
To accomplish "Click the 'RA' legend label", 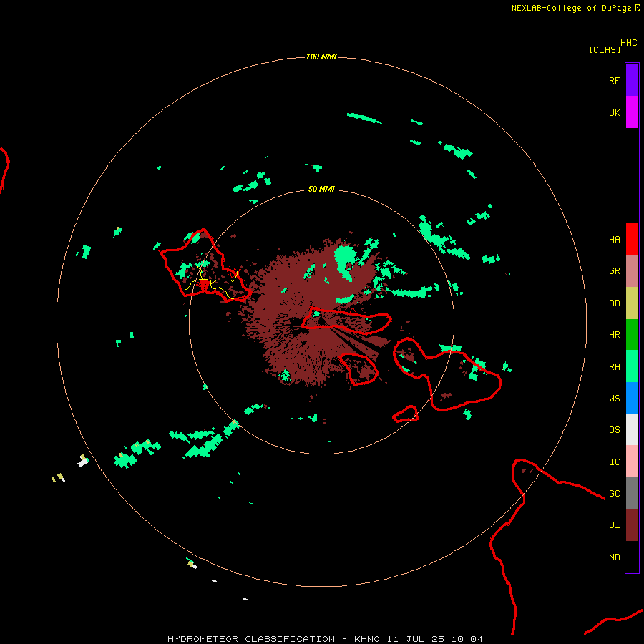I will coord(614,367).
